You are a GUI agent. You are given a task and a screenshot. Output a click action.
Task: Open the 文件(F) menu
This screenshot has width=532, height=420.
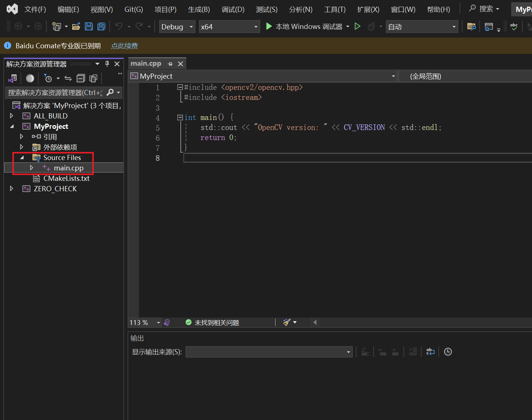[35, 9]
